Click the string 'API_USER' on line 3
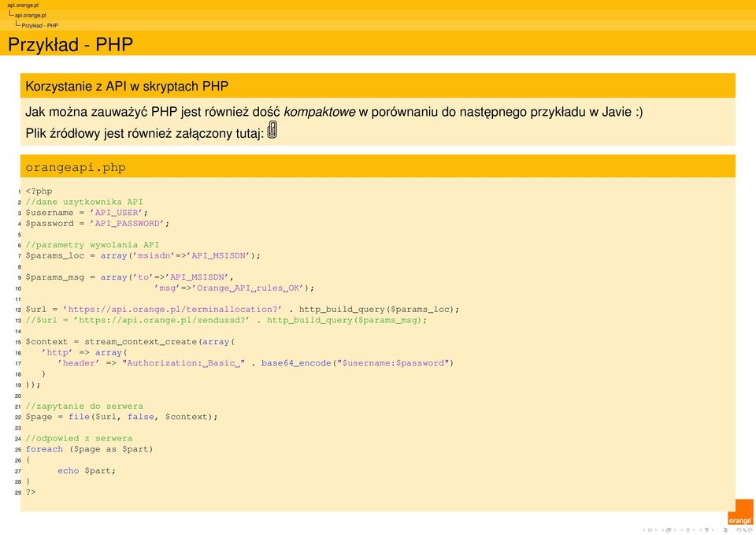The width and height of the screenshot is (756, 535). (x=117, y=213)
